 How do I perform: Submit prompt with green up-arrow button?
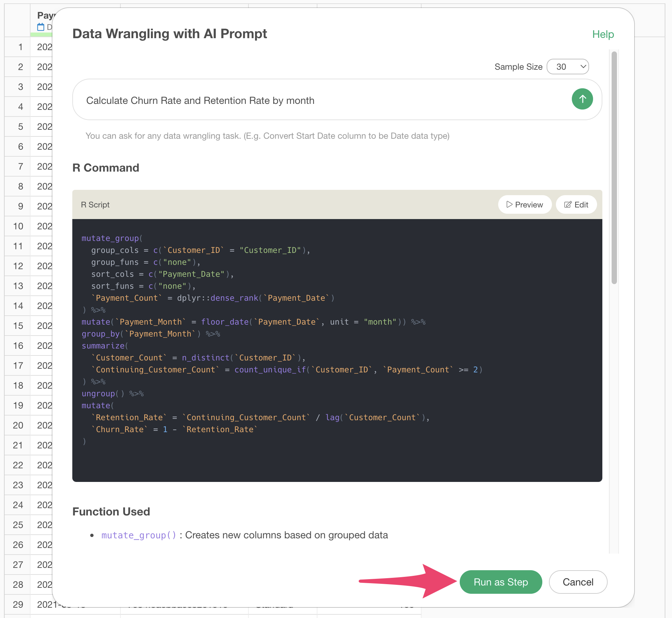coord(582,99)
